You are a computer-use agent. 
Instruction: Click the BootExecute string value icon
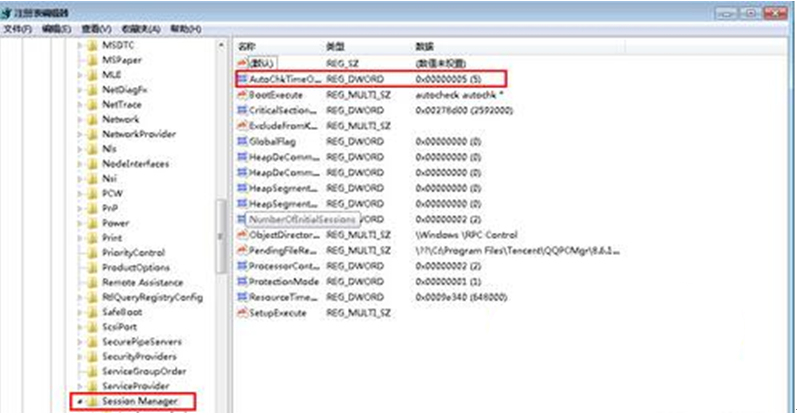(241, 94)
